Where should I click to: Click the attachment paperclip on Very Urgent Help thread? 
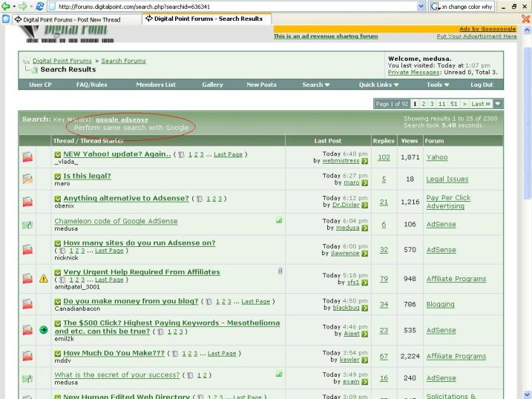(x=280, y=271)
